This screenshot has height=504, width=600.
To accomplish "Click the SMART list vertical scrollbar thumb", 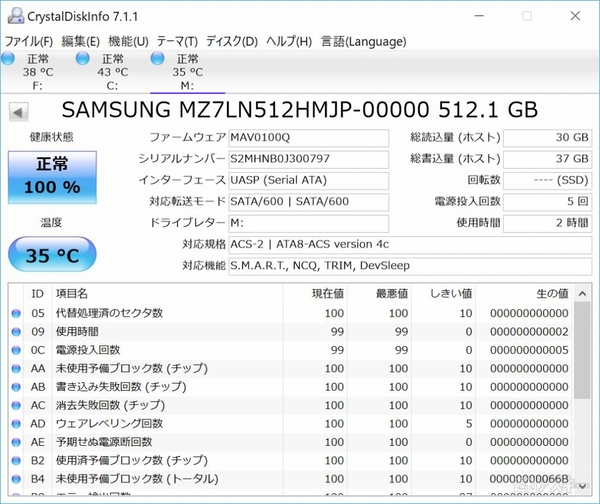I will pyautogui.click(x=582, y=350).
